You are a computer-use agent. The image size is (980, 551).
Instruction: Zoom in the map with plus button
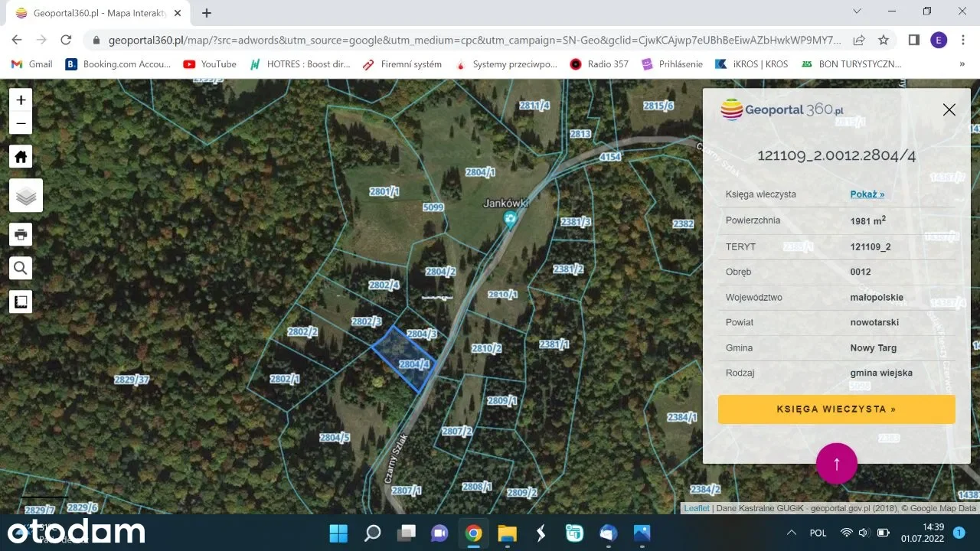click(21, 99)
